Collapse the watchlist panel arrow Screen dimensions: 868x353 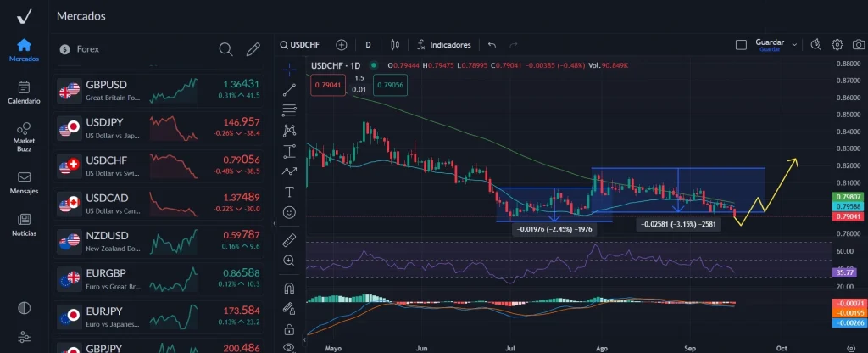275,223
